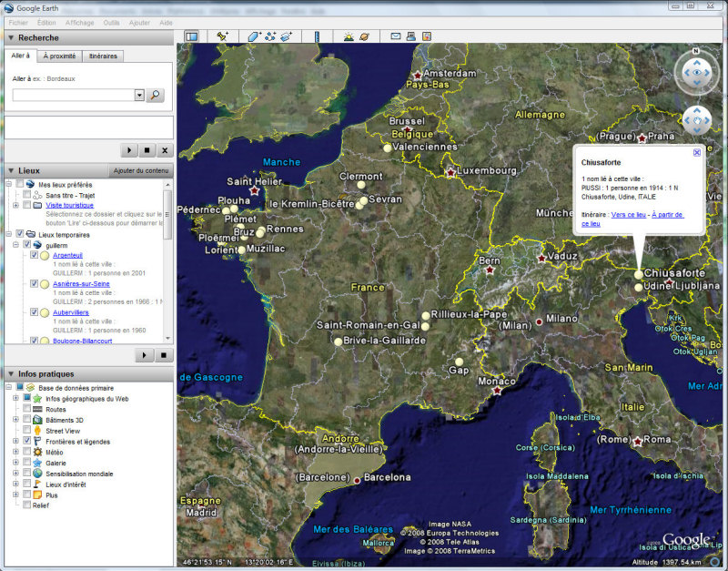Open the Aller à search dropdown
The image size is (728, 571).
coord(139,95)
